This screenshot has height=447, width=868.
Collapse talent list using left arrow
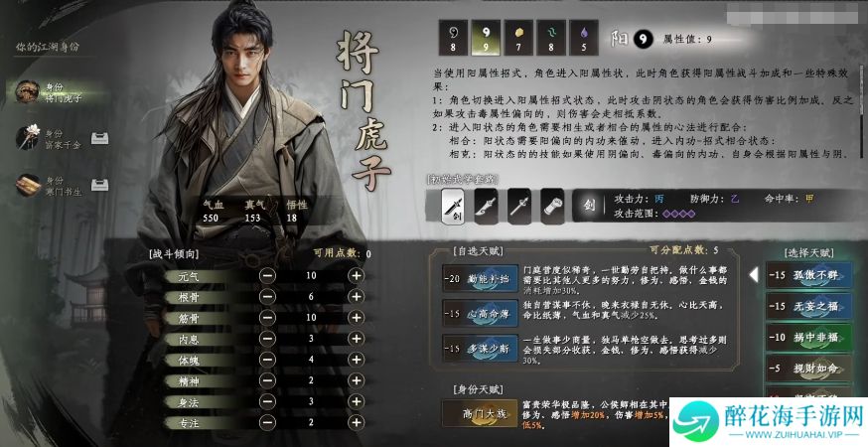(754, 275)
